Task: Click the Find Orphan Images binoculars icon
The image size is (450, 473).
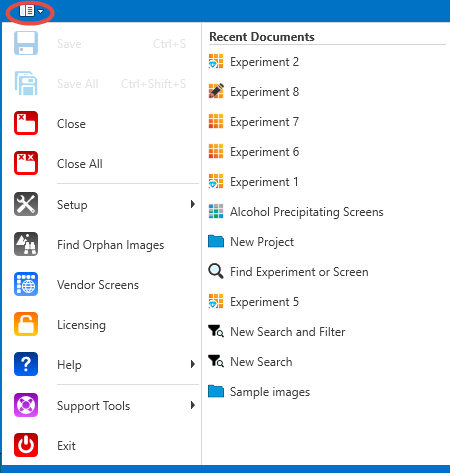Action: click(x=26, y=244)
